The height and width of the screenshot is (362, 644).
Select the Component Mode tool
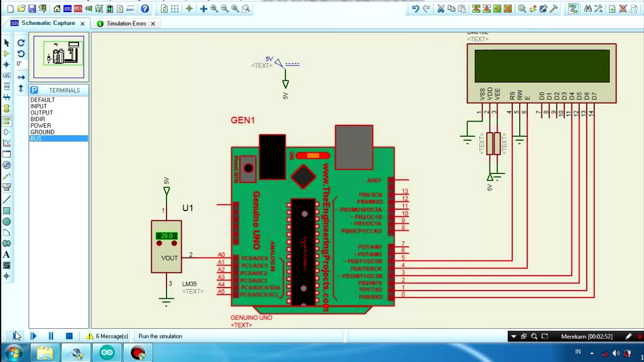tap(7, 54)
